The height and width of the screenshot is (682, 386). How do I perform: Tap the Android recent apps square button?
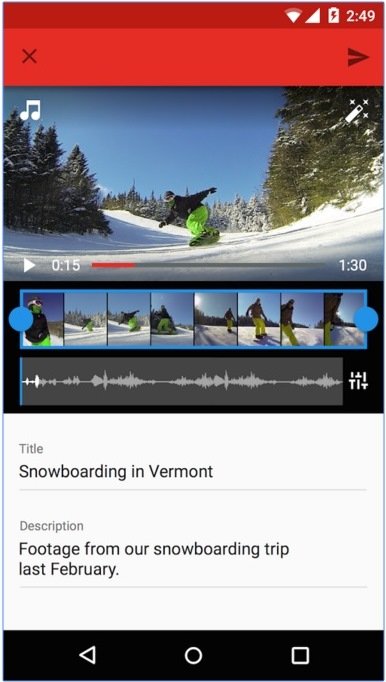pyautogui.click(x=300, y=655)
